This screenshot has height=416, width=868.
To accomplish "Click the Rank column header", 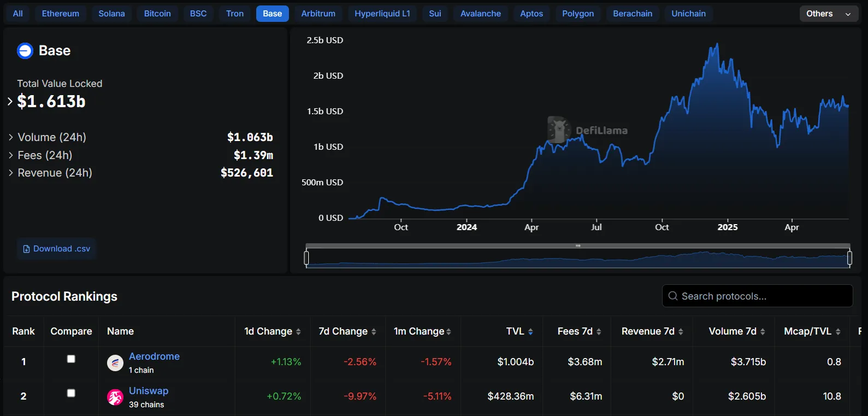I will [x=23, y=331].
